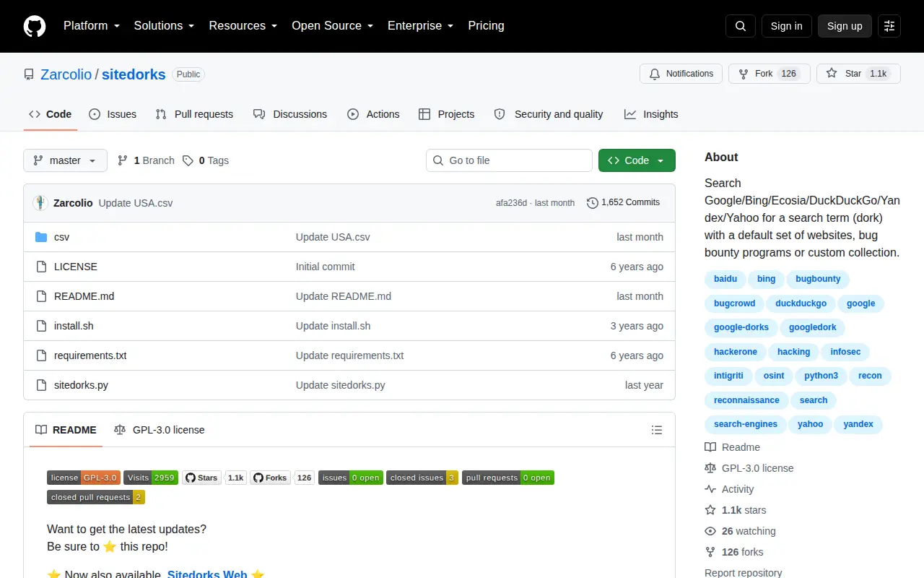Click the Go to file field
This screenshot has height=578, width=924.
point(509,160)
